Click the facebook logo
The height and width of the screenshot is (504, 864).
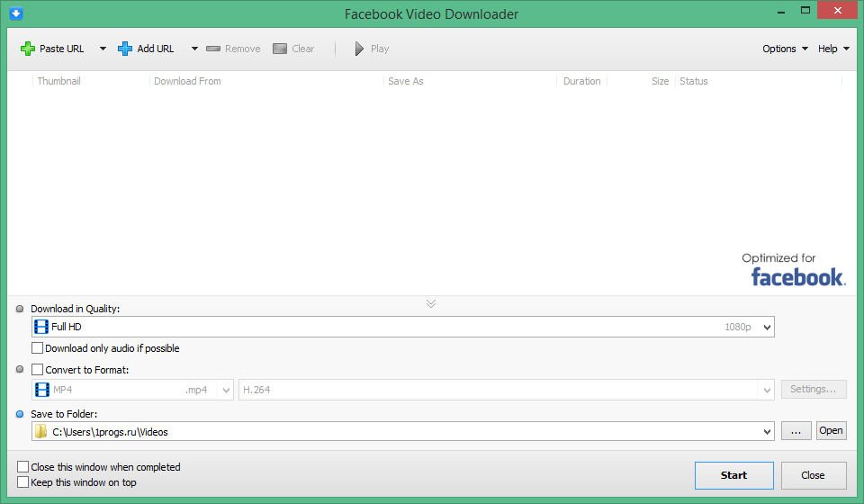(798, 277)
